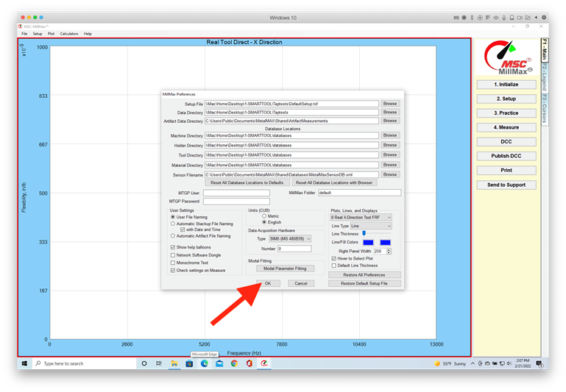Select Metric units radio button
Image resolution: width=566 pixels, height=392 pixels.
pos(264,216)
